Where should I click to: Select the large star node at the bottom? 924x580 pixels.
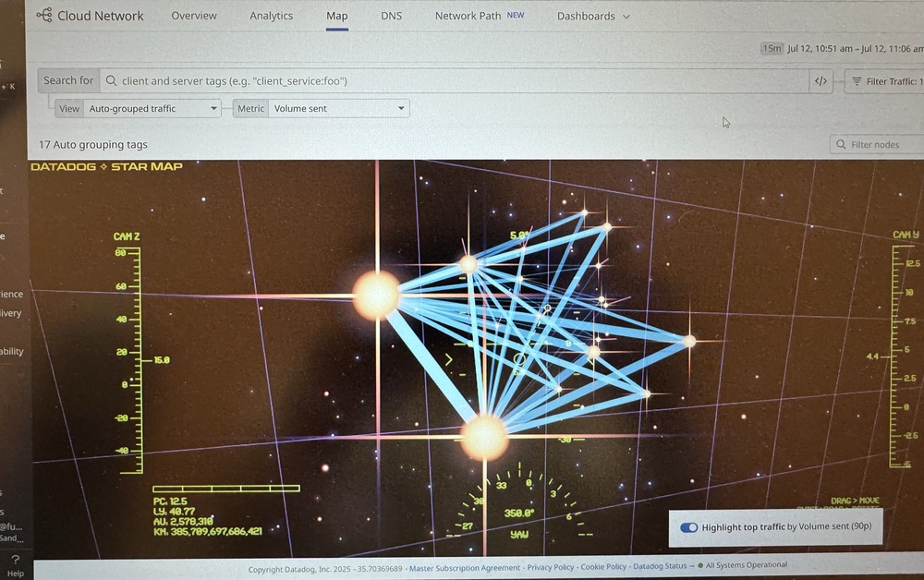tap(484, 437)
